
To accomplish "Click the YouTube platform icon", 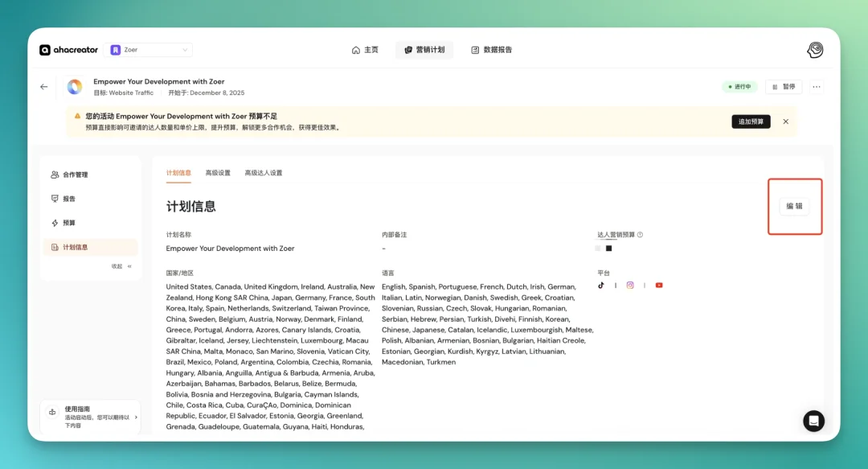I will click(x=659, y=285).
